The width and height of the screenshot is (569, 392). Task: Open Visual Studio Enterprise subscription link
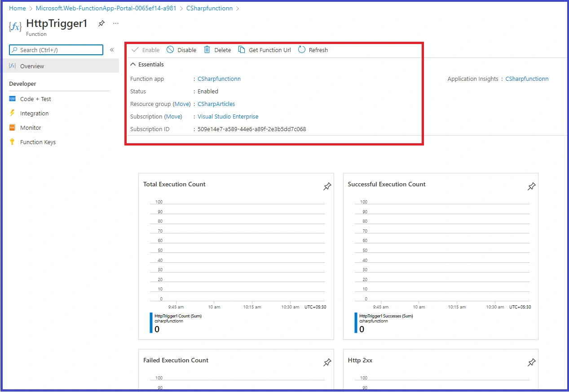(228, 116)
